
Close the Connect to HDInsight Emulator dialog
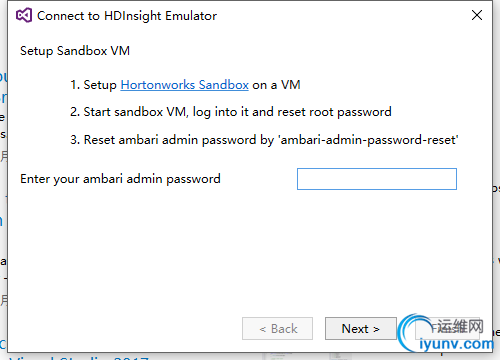(x=477, y=15)
